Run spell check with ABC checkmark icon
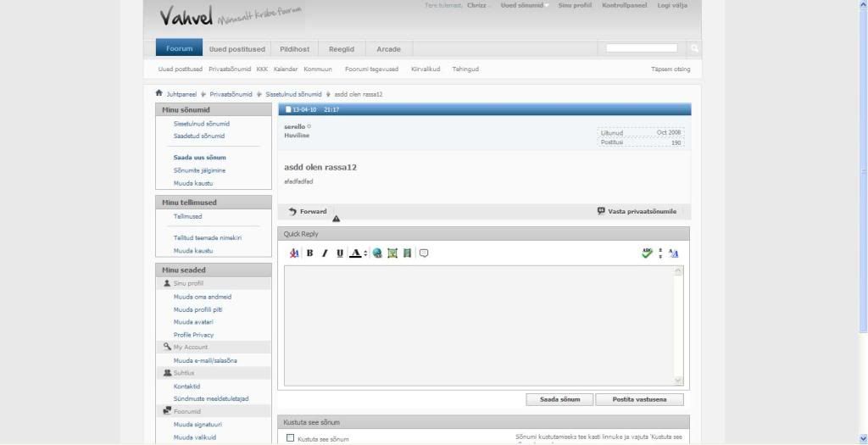The width and height of the screenshot is (868, 445). 647,253
